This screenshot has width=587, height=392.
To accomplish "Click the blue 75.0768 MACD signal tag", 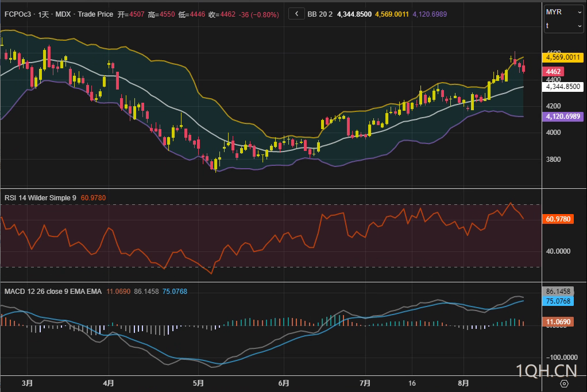I will point(558,301).
